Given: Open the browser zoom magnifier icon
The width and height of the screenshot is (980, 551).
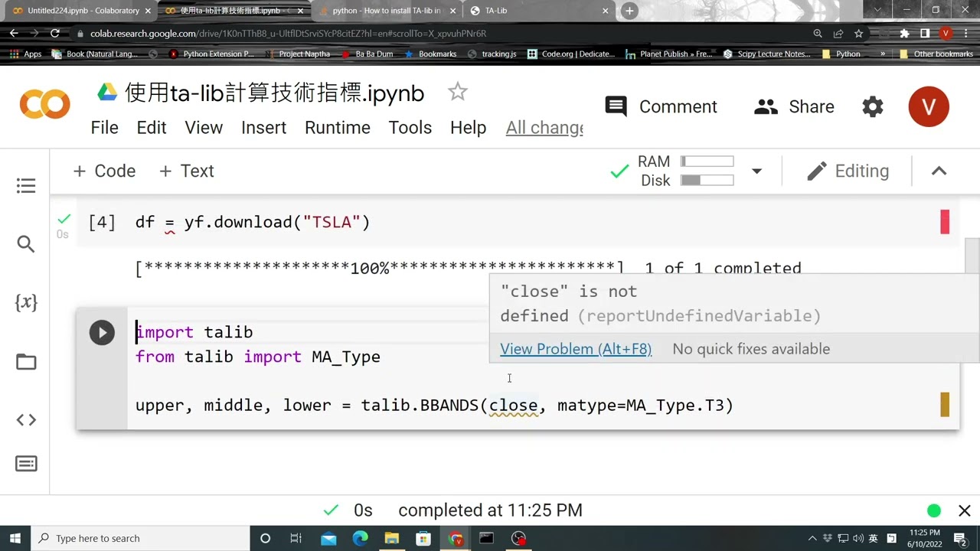Looking at the screenshot, I should click(x=818, y=34).
